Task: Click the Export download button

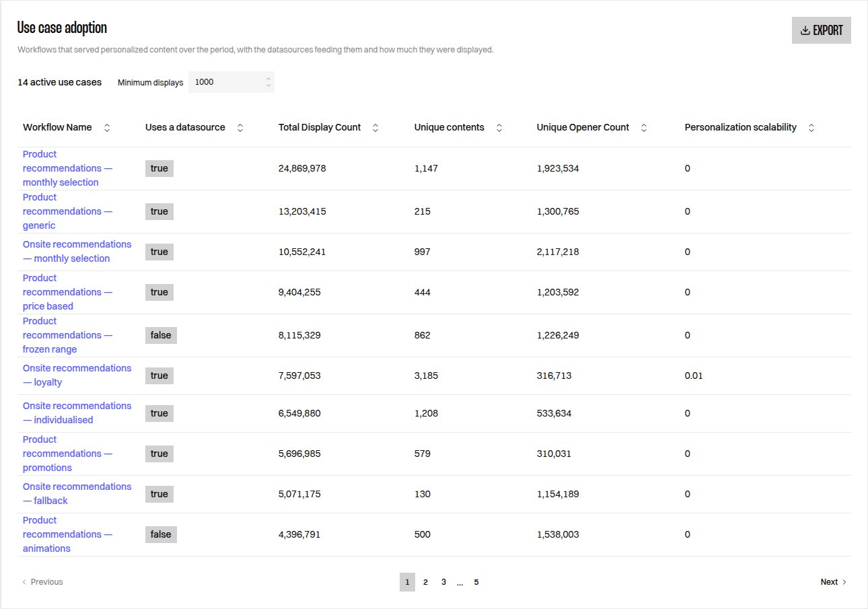Action: click(x=821, y=30)
